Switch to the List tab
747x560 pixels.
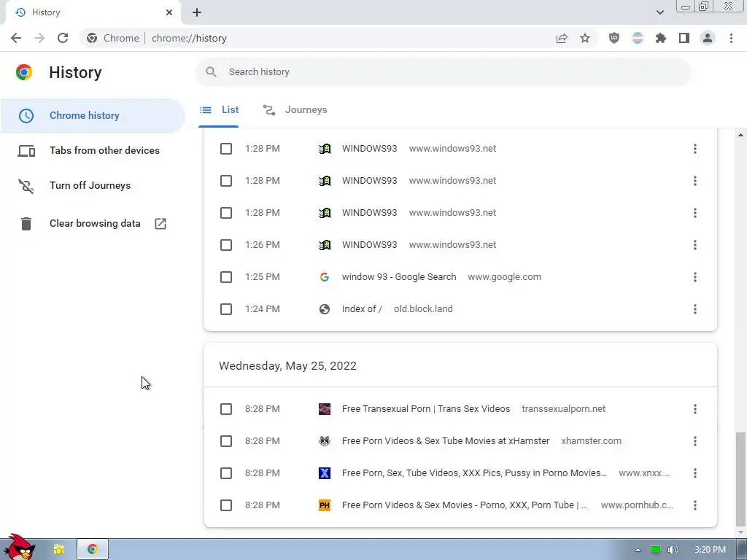[x=219, y=110]
